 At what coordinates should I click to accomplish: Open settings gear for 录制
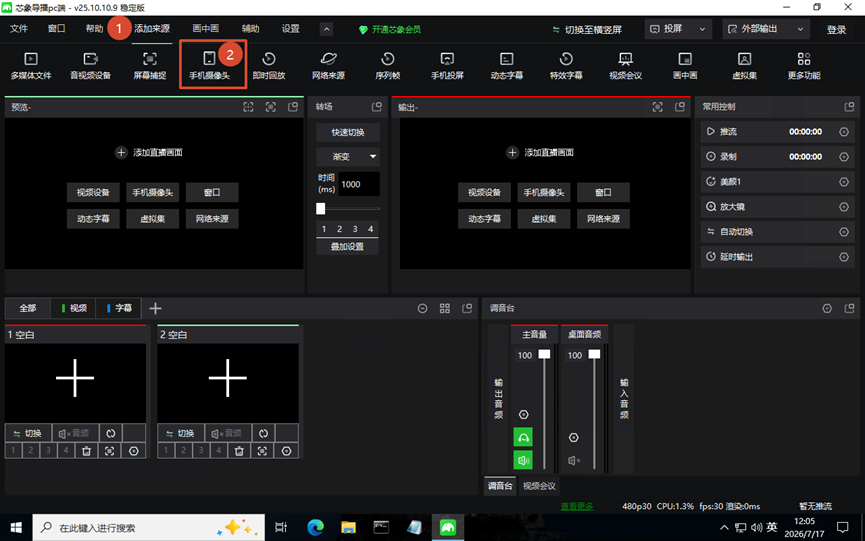(x=843, y=157)
